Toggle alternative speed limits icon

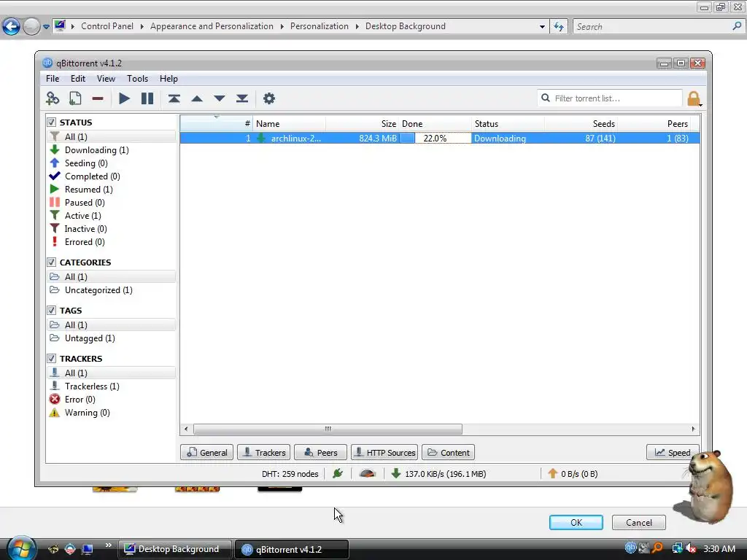pyautogui.click(x=368, y=473)
